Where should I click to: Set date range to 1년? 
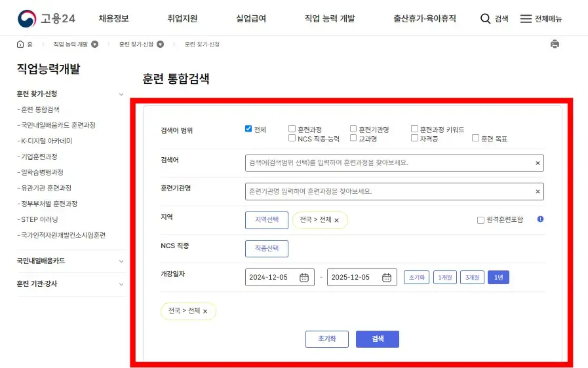[x=498, y=278]
